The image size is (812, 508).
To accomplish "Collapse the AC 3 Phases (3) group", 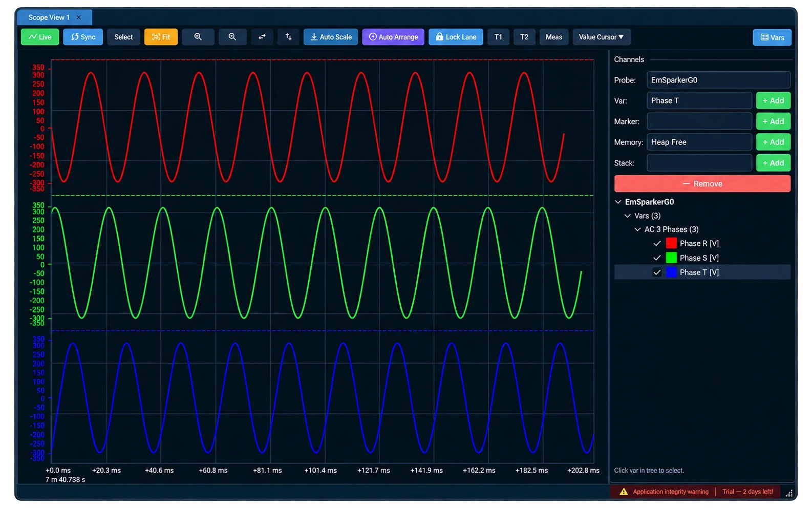I will coord(637,229).
